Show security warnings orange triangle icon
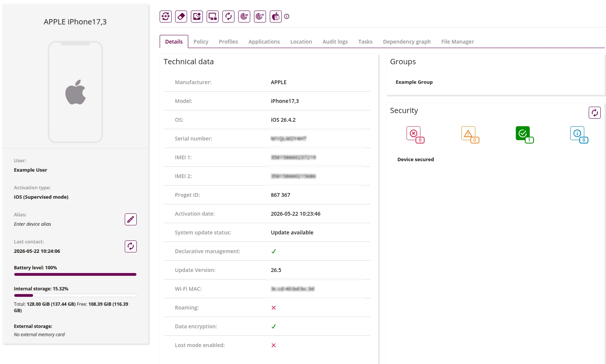 [x=470, y=134]
